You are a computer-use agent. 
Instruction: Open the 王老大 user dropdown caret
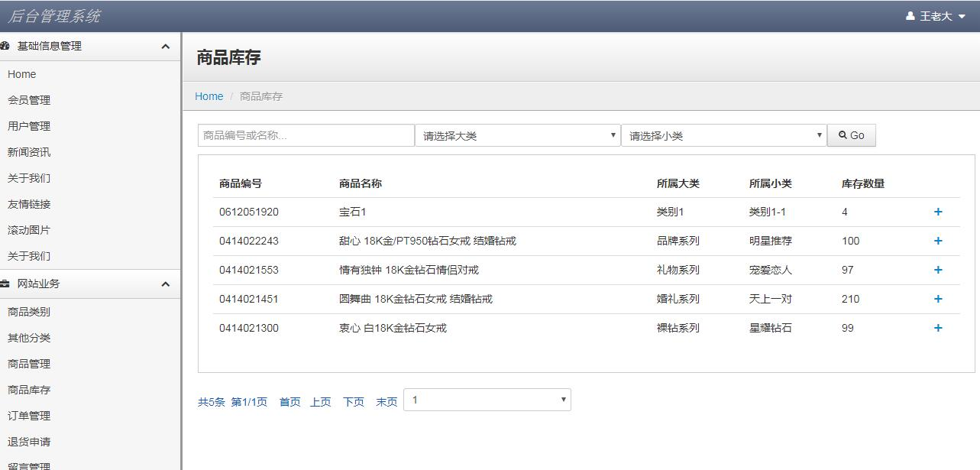[x=962, y=17]
